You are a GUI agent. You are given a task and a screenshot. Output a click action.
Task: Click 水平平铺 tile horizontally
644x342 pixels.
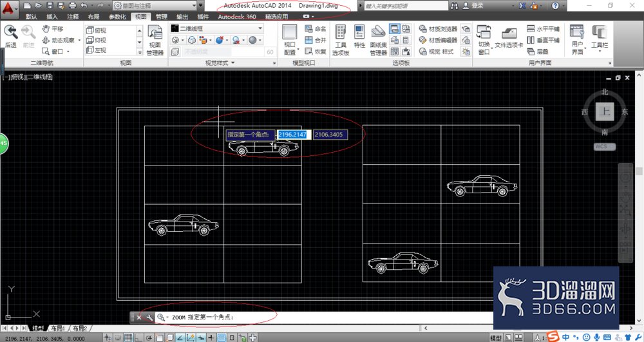click(543, 29)
